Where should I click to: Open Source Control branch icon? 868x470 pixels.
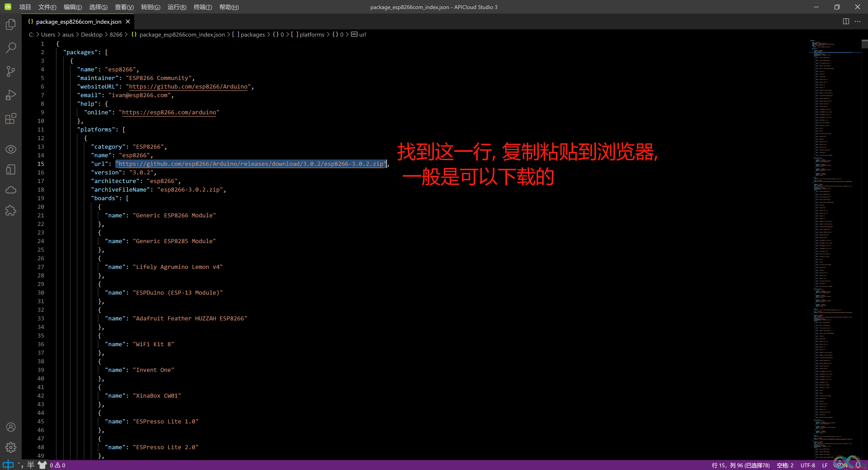pos(11,71)
